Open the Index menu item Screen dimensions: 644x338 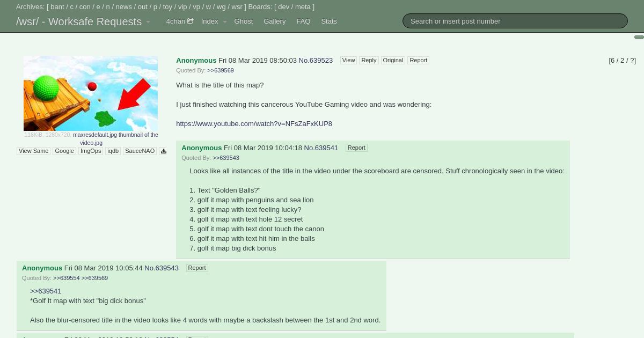point(209,21)
